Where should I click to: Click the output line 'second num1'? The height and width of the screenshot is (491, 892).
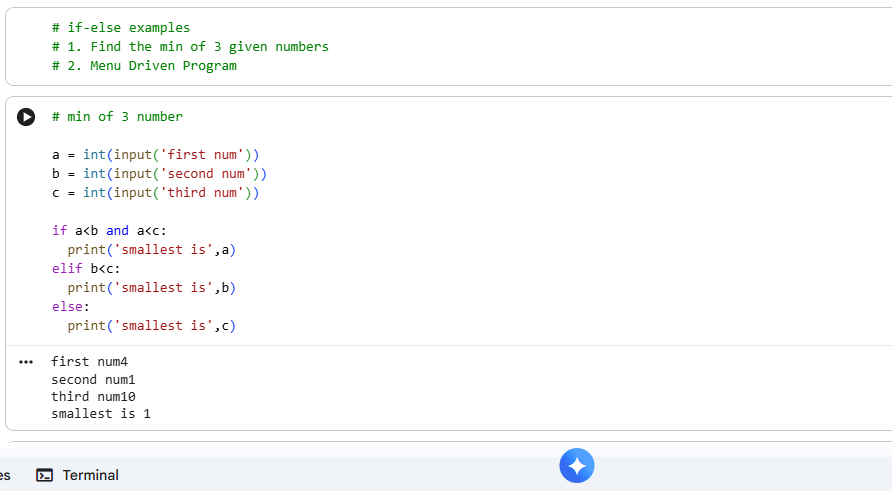93,379
